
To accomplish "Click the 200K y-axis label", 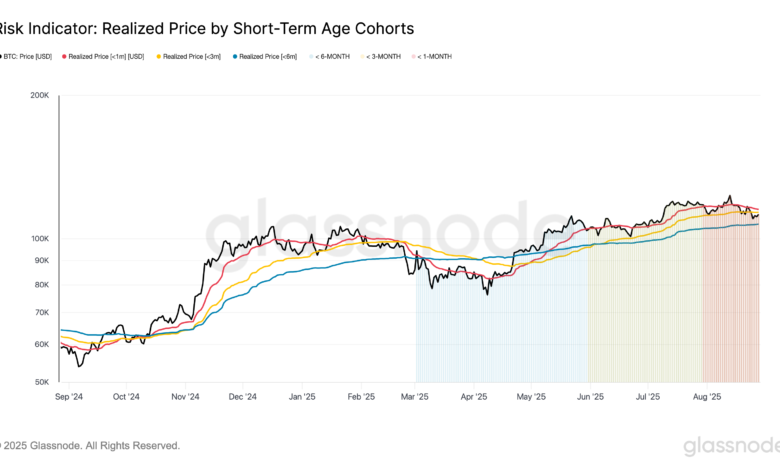I will (39, 97).
